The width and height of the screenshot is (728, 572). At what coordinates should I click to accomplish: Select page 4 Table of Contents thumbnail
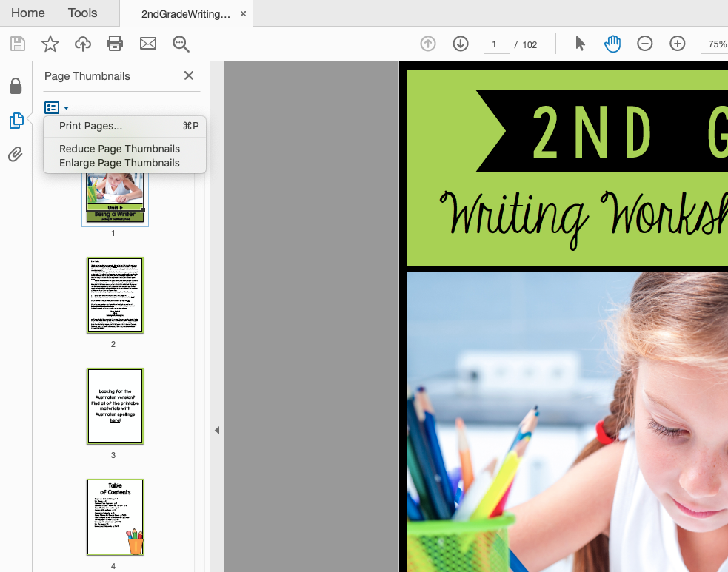click(115, 517)
